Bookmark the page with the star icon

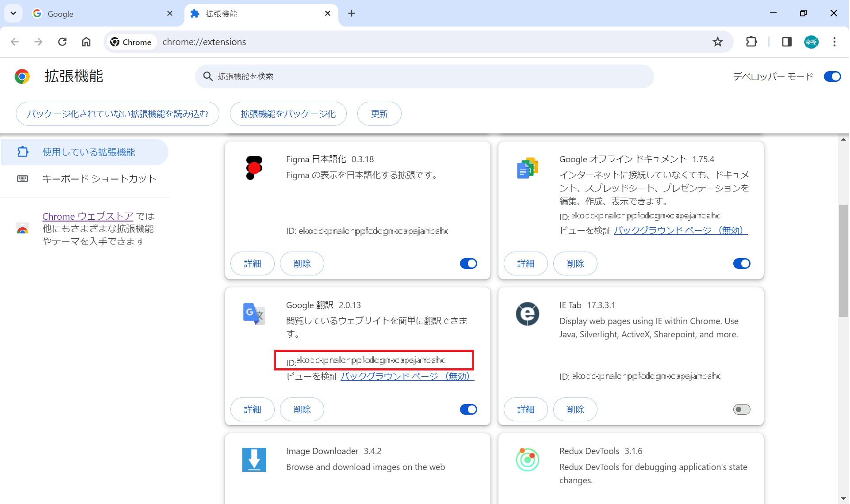pyautogui.click(x=718, y=42)
